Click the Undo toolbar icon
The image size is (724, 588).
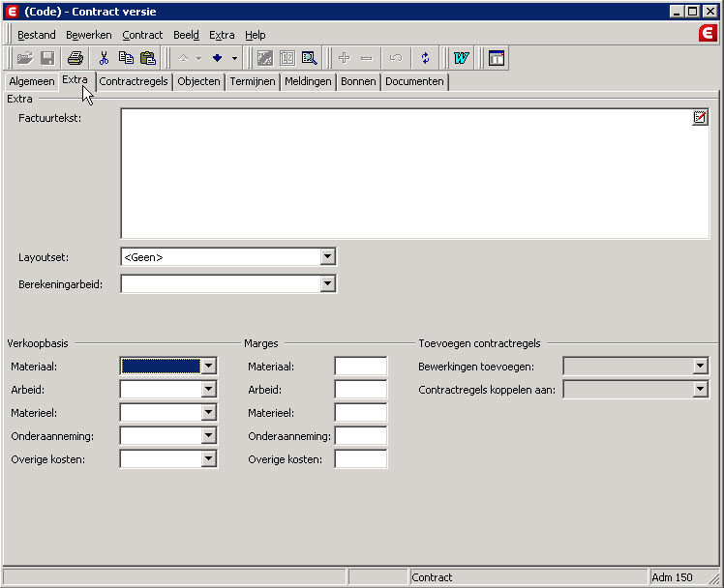click(x=396, y=58)
